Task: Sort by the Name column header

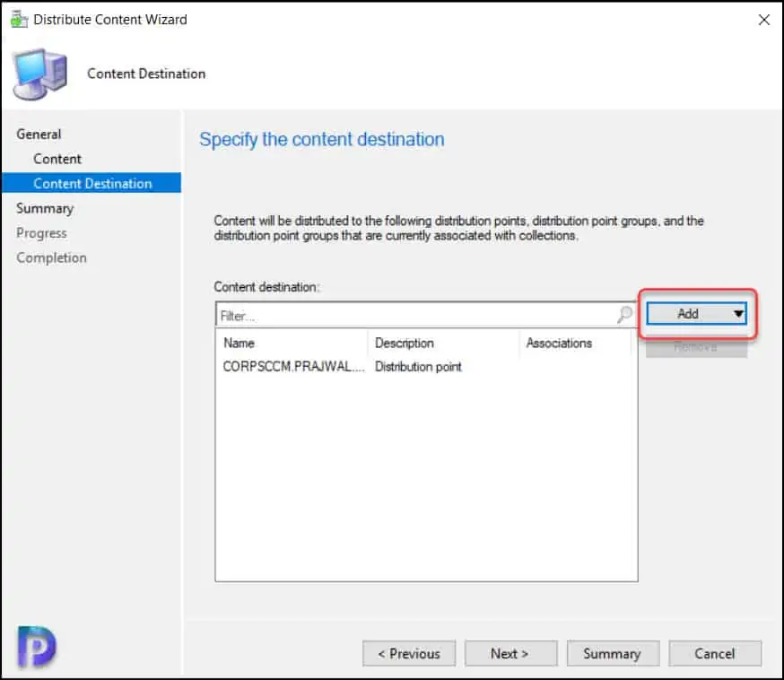Action: point(292,343)
